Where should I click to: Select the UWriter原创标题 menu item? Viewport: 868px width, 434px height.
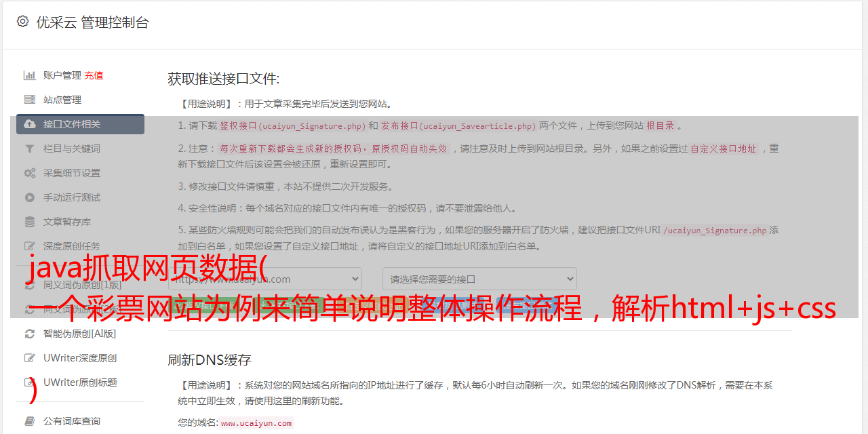(x=80, y=382)
